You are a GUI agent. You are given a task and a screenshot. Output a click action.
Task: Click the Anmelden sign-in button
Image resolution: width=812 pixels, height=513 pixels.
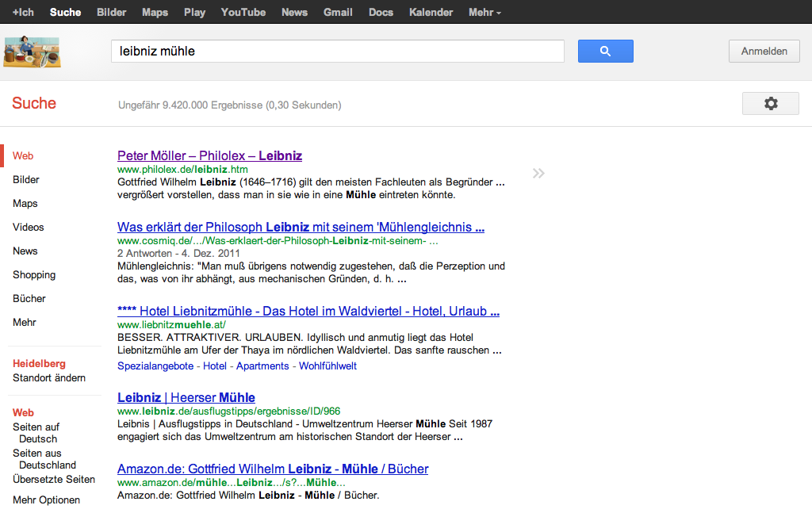pos(764,52)
